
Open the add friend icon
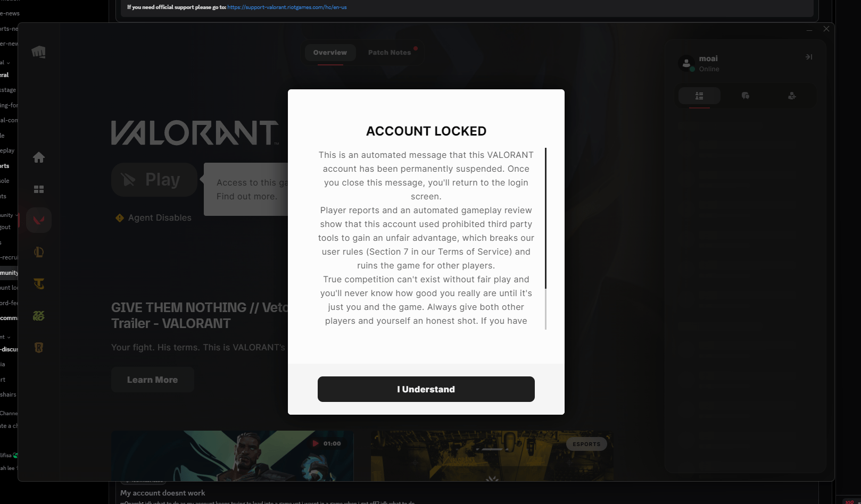click(x=792, y=96)
